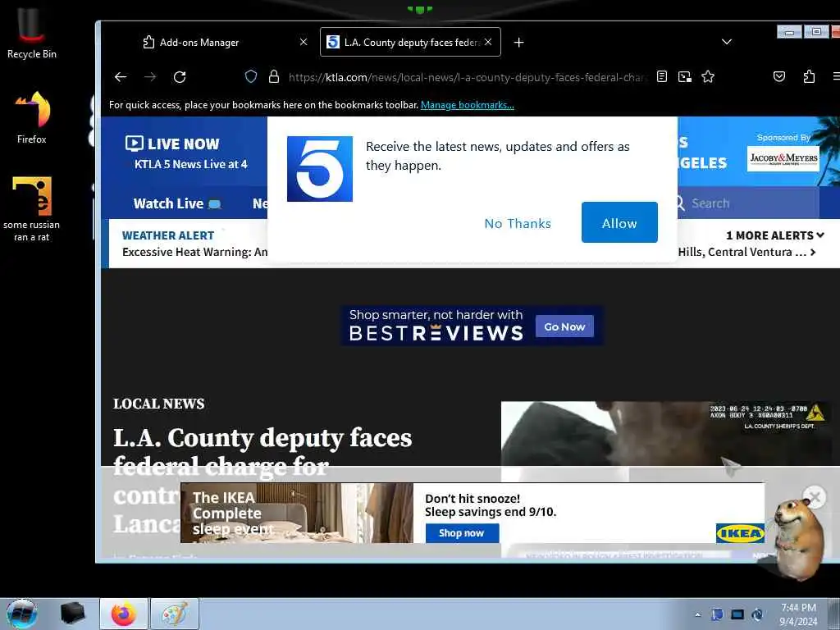Open the LIVE NOW video icon
Viewport: 840px width, 630px height.
134,144
